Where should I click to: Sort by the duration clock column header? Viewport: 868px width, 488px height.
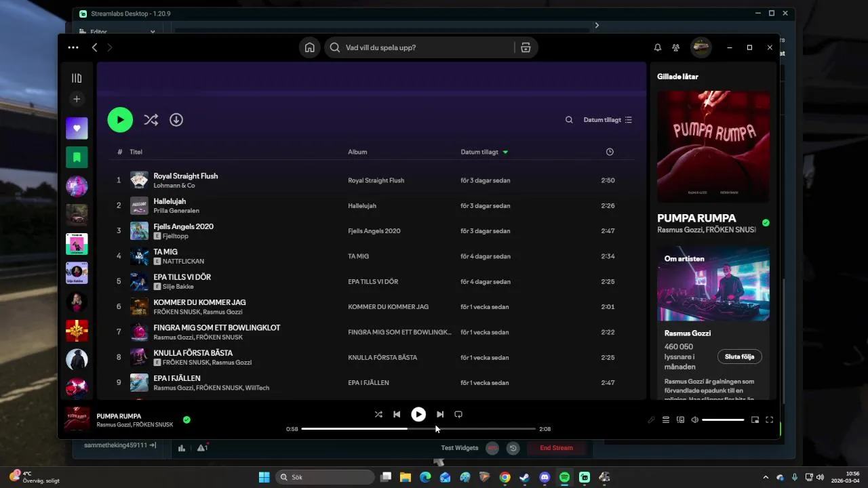tap(610, 152)
